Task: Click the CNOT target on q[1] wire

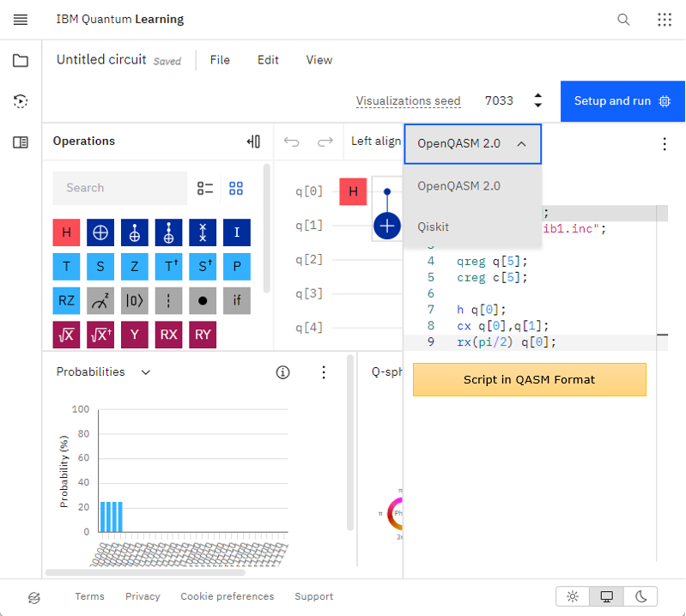Action: [387, 226]
